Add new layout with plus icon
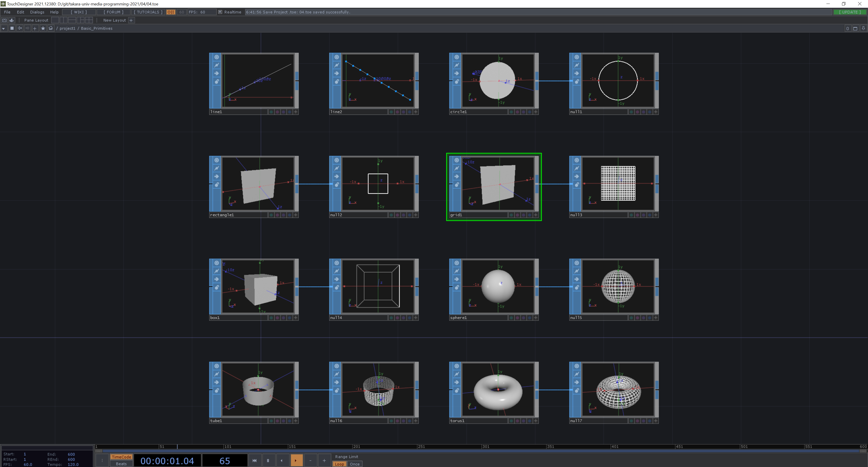The height and width of the screenshot is (467, 868). (x=131, y=20)
